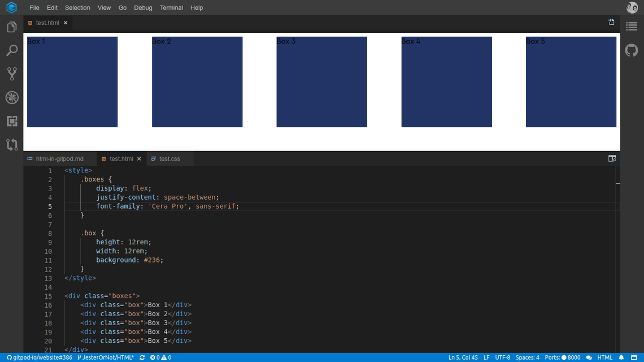The image size is (644, 362).
Task: Open the Help menu
Action: click(197, 7)
